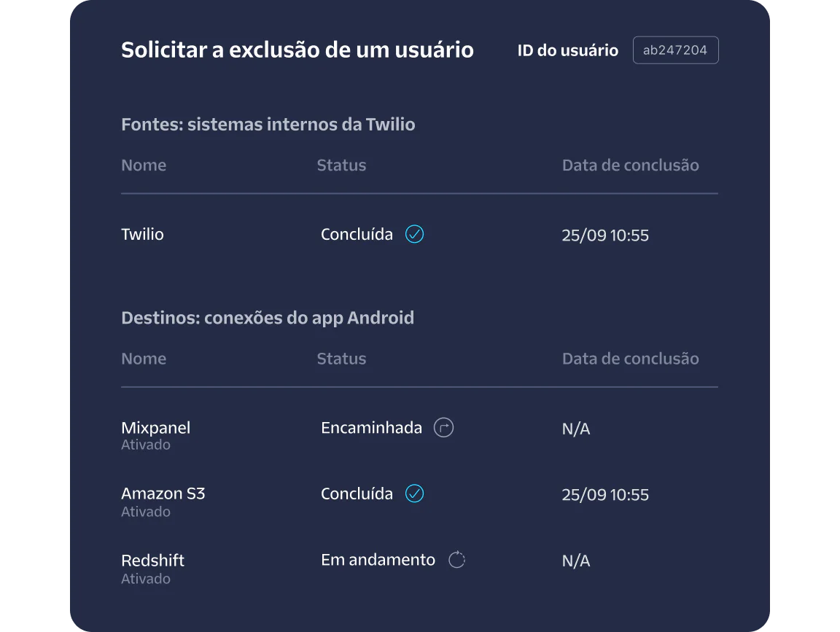Sort by the Data de conclusão column header
The width and height of the screenshot is (840, 632).
point(630,165)
